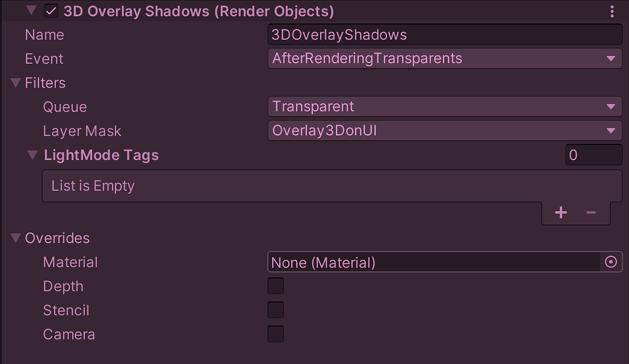This screenshot has height=364, width=629.
Task: Remove a LightMode tag with minus
Action: [x=591, y=212]
